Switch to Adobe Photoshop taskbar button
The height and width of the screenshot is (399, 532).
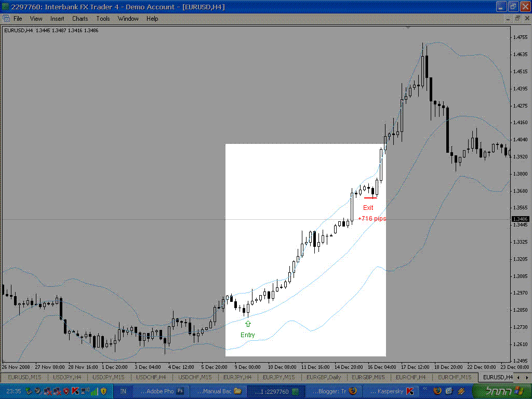pos(161,391)
